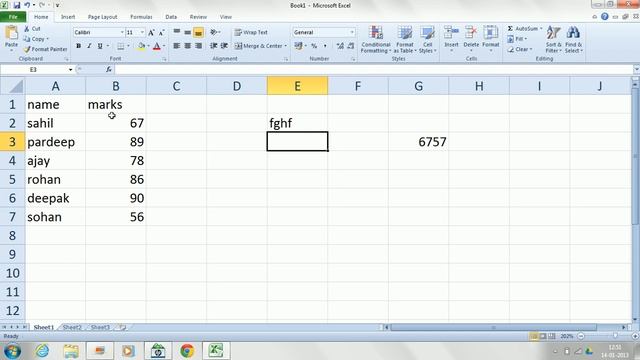640x360 pixels.
Task: Open Cell Styles gallery
Action: 427,40
